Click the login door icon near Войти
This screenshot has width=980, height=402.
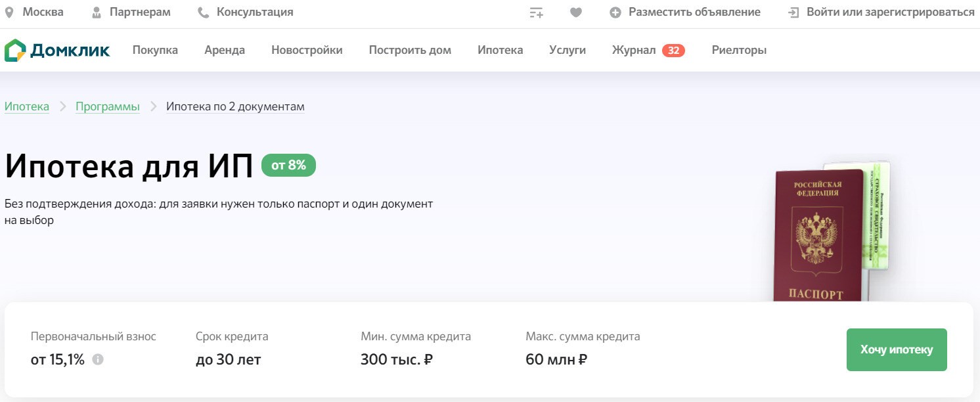[795, 11]
